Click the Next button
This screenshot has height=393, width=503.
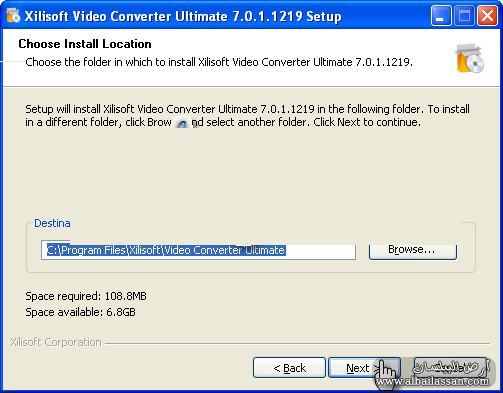click(x=364, y=368)
